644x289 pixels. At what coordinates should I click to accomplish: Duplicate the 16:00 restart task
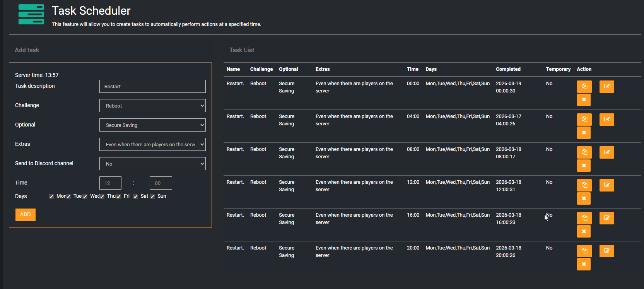tap(584, 218)
